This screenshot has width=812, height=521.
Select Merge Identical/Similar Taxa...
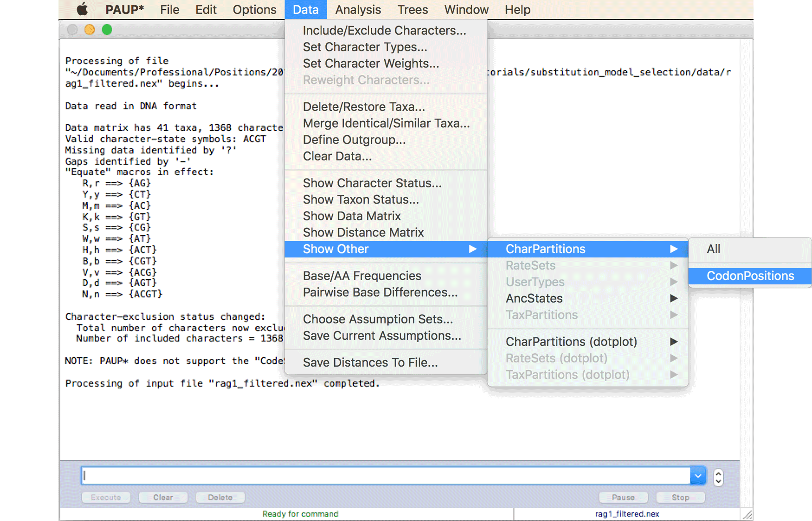(386, 123)
